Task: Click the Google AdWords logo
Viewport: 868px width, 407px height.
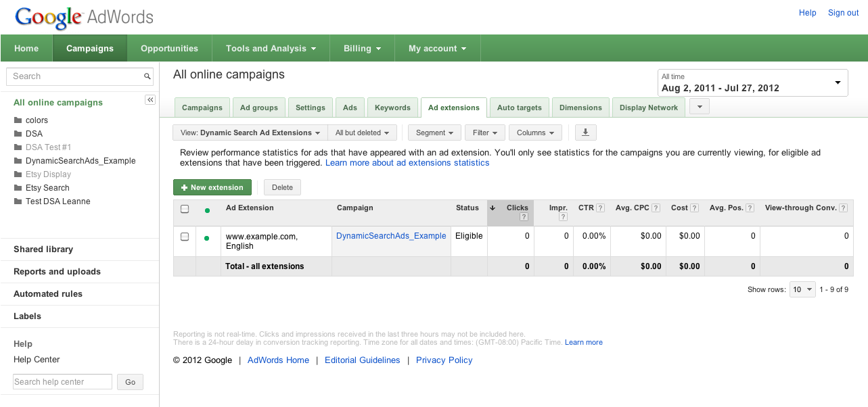Action: pos(84,17)
